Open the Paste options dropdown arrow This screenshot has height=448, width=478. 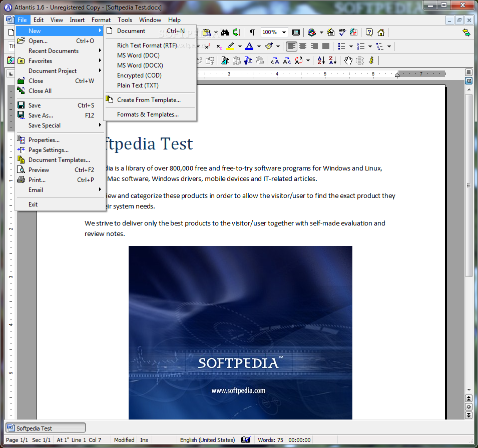point(216,32)
